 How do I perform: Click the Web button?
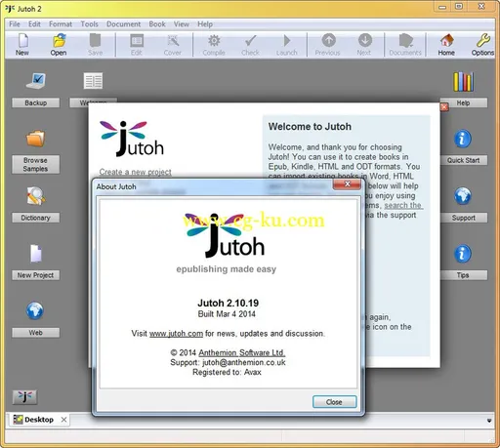pos(36,333)
